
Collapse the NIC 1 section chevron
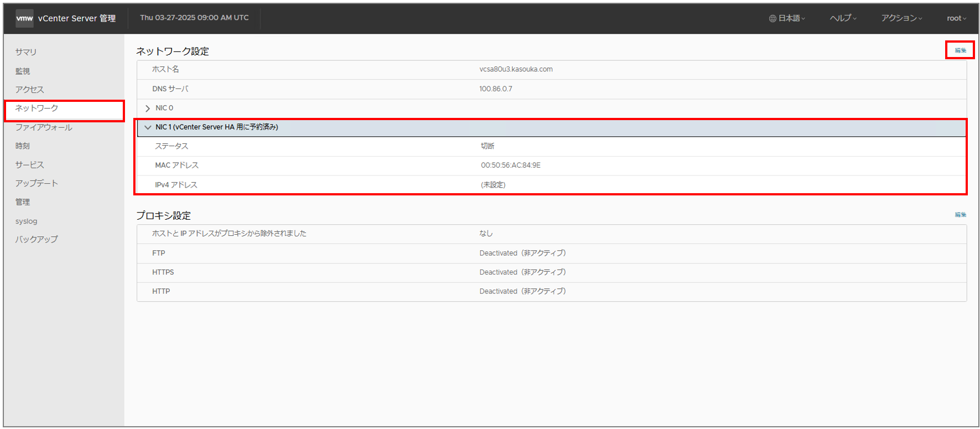[148, 127]
